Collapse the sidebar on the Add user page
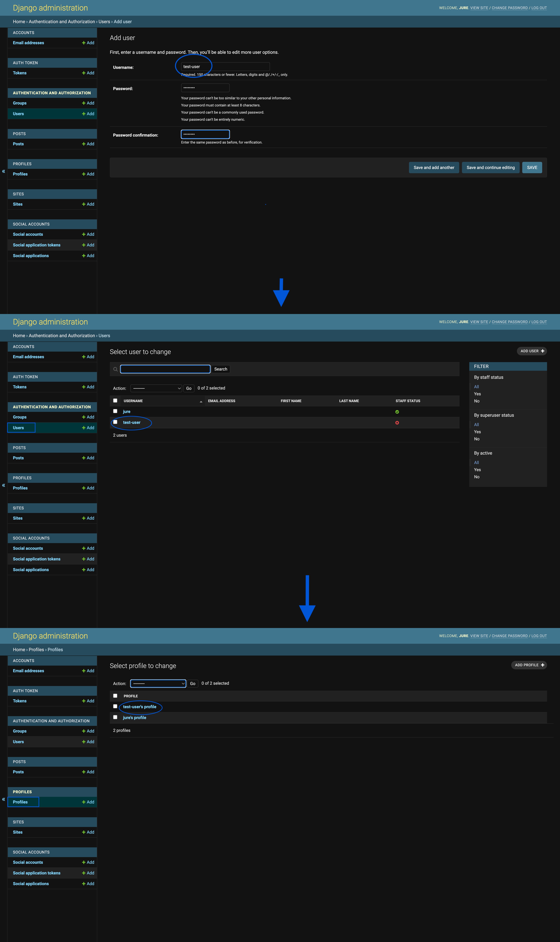The image size is (560, 942). coord(3,171)
